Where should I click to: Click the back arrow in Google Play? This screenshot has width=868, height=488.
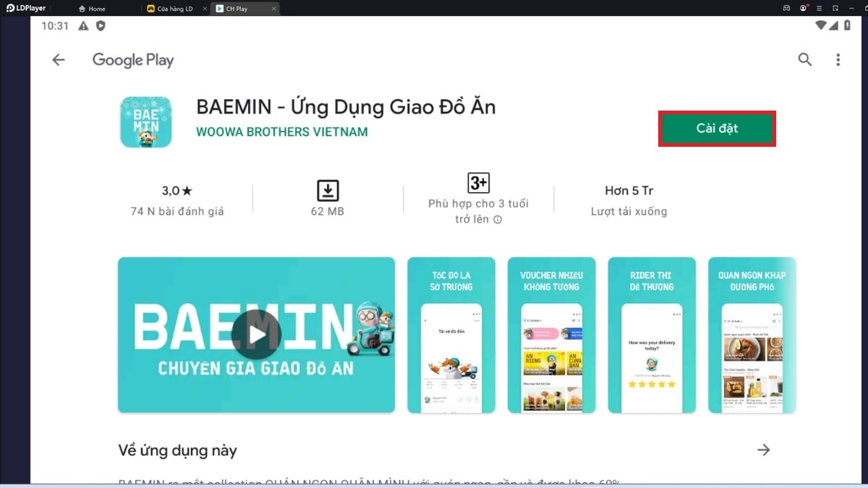click(58, 60)
